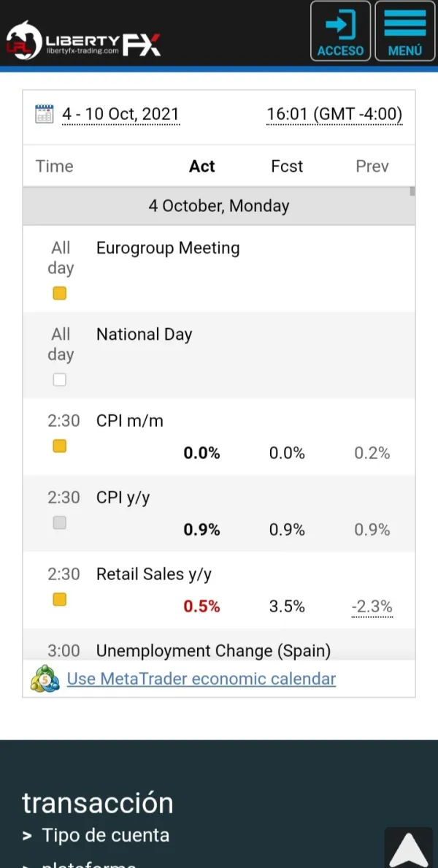Image resolution: width=438 pixels, height=868 pixels.
Task: Open the MENÚ hamburger menu
Action: point(404,31)
